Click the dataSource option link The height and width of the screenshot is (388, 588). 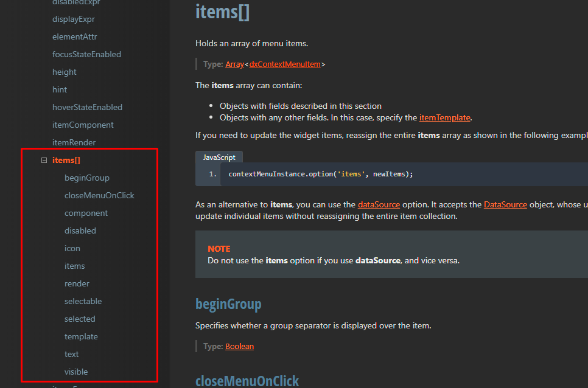tap(379, 204)
